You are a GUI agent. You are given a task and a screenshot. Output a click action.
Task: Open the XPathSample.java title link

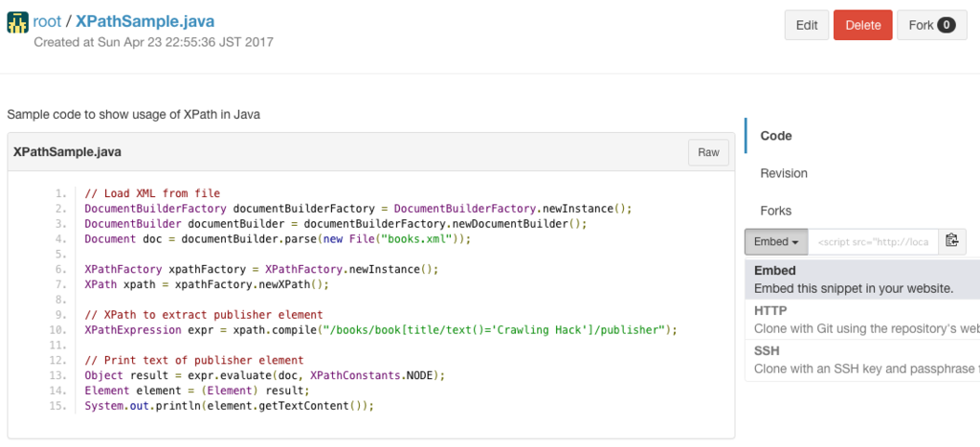click(145, 22)
